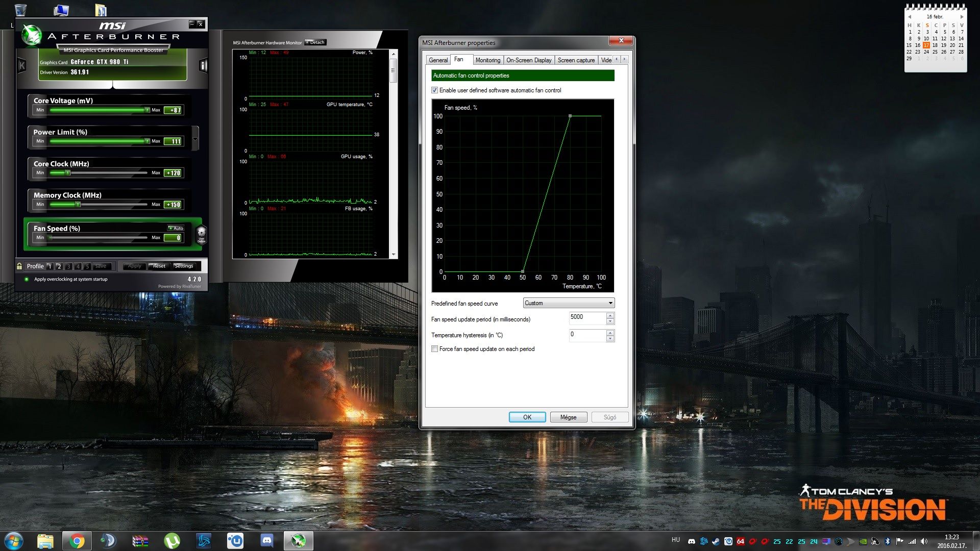Click the Apply button in Afterburner
This screenshot has width=980, height=551.
pyautogui.click(x=134, y=266)
